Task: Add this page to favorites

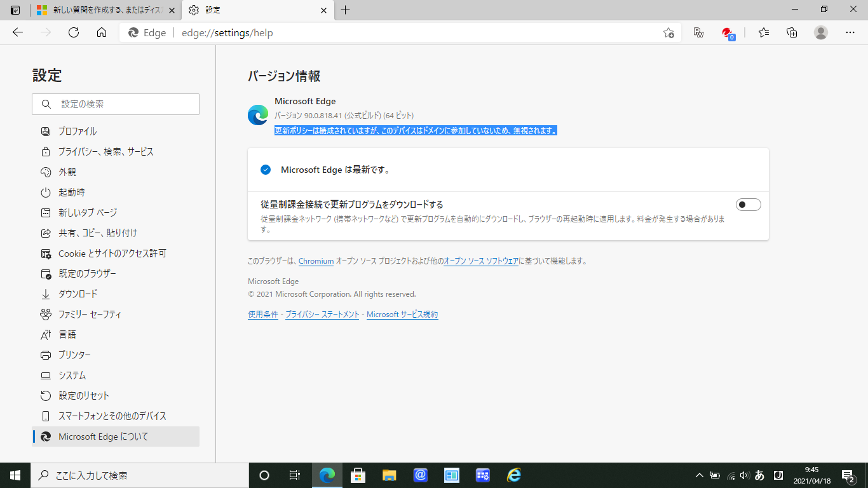Action: coord(669,32)
